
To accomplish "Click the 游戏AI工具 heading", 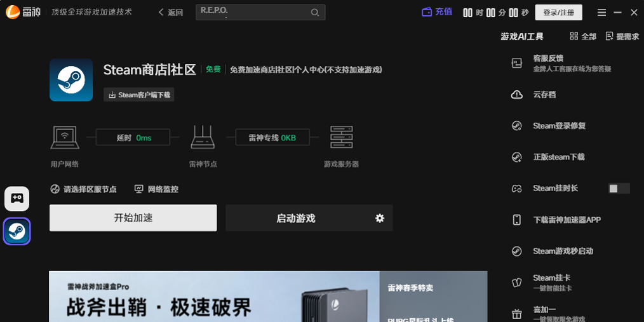I will coord(521,37).
